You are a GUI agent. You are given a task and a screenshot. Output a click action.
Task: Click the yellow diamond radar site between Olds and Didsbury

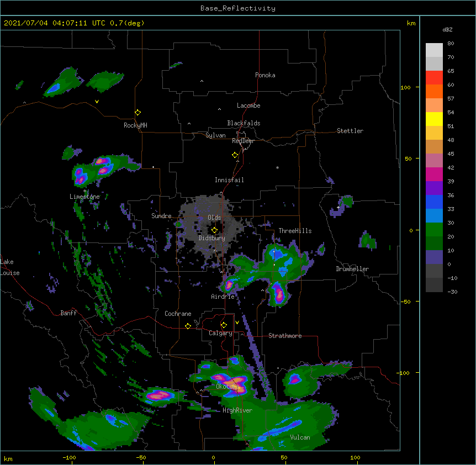(214, 230)
